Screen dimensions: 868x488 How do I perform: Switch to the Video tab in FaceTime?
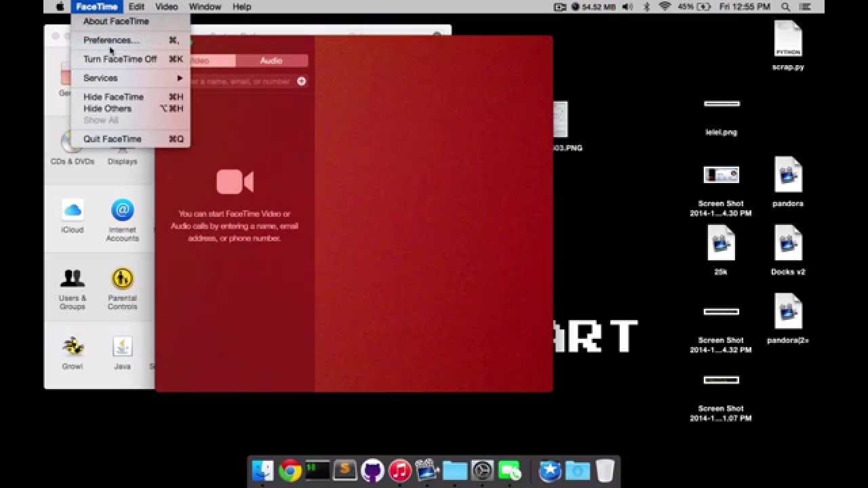(x=201, y=60)
